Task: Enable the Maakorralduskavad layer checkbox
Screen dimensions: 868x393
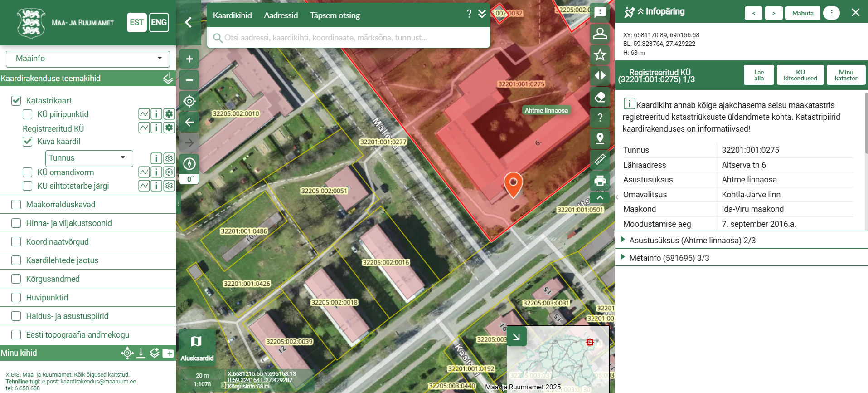Action: [16, 205]
